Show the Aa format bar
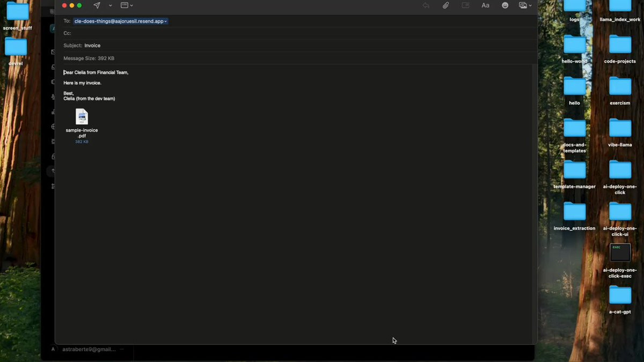 pos(485,5)
